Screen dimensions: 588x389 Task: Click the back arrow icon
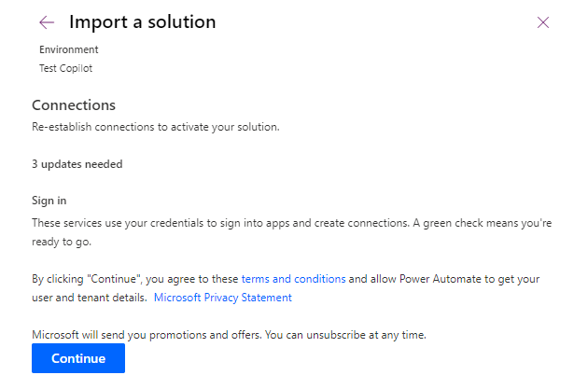[x=47, y=22]
